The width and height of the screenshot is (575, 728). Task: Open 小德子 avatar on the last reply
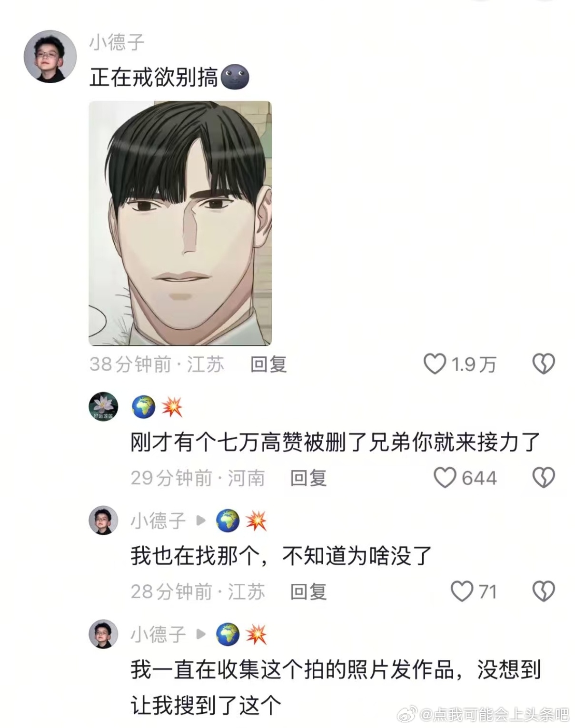coord(103,634)
